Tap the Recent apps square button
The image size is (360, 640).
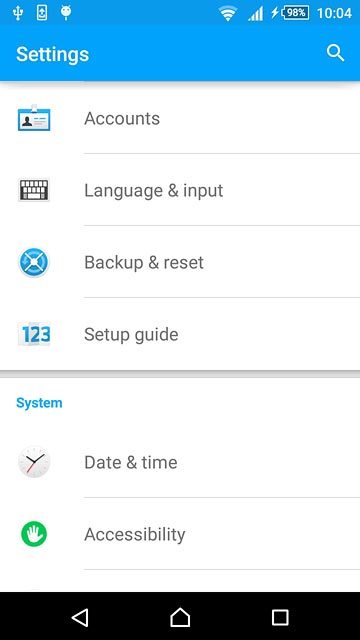(280, 618)
